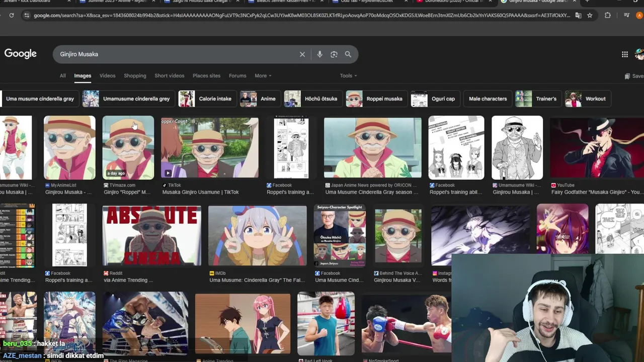
Task: Open the YouTube Fairy Godfather image
Action: [x=597, y=148]
